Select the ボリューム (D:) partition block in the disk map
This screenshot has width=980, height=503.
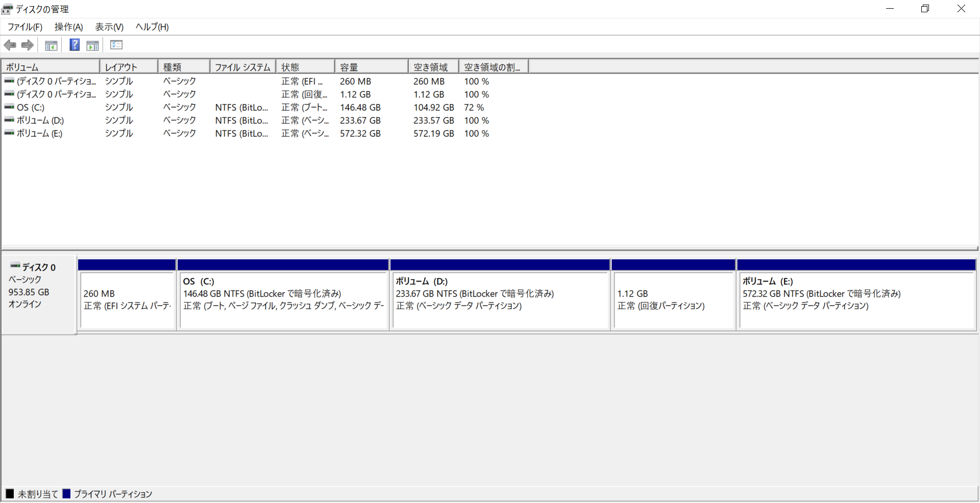coord(500,300)
